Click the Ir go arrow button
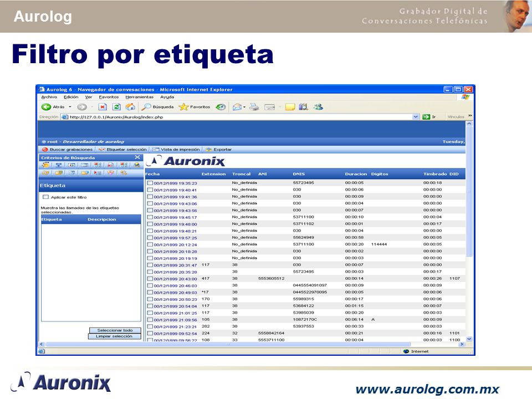The height and width of the screenshot is (399, 532). click(x=426, y=117)
